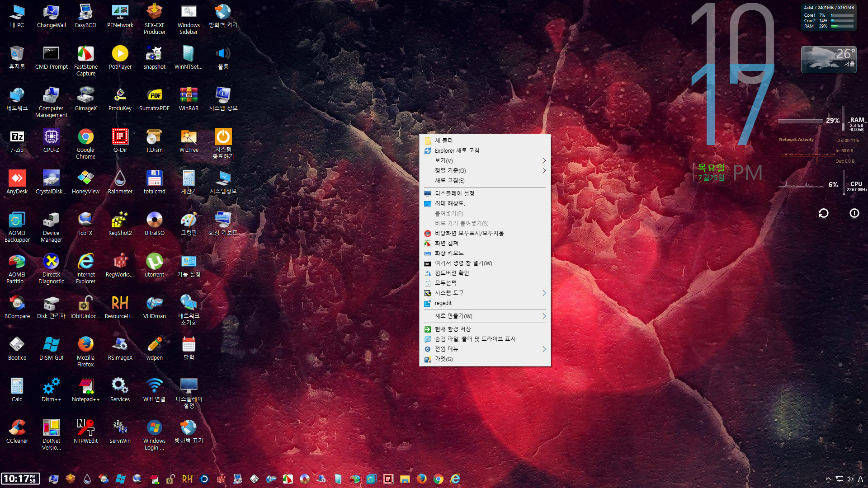Select the Q-Dir icon
Viewport: 868px width, 488px height.
point(120,141)
